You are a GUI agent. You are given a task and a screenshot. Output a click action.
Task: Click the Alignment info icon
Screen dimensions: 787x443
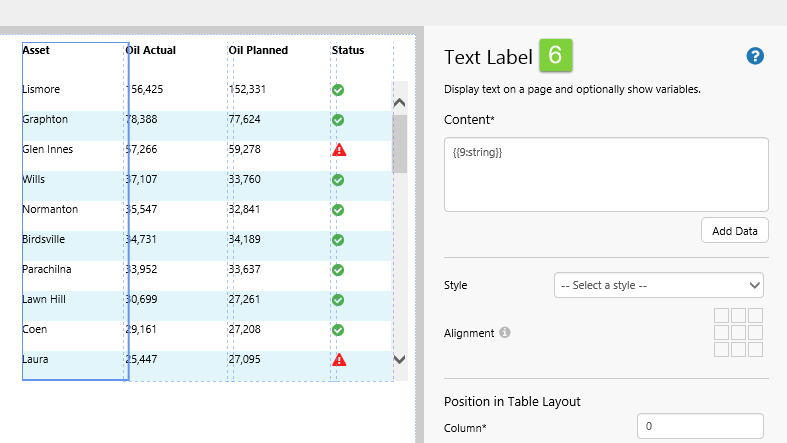click(x=505, y=332)
